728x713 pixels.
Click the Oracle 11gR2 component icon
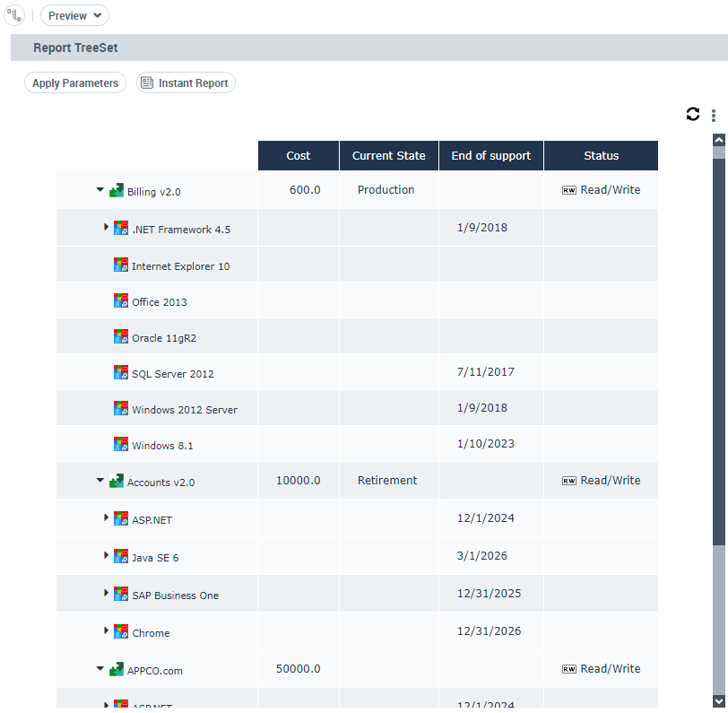[x=121, y=336]
